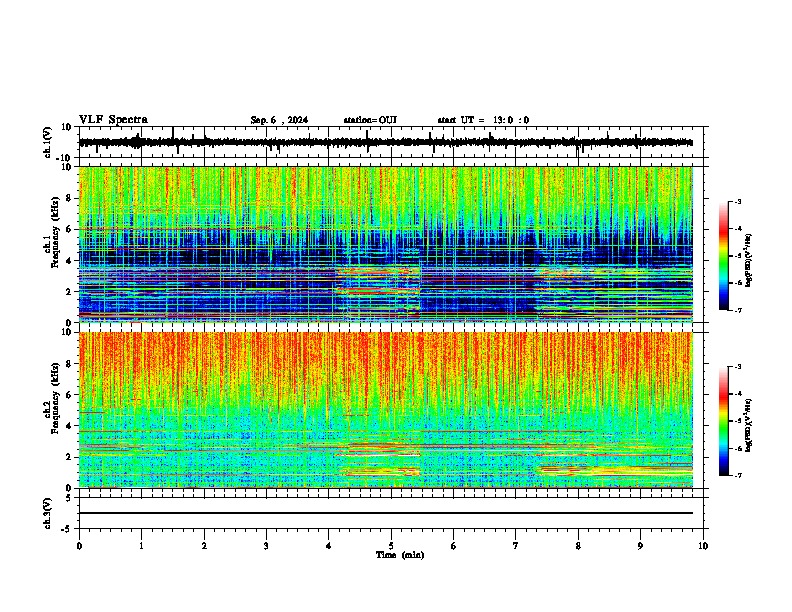
Task: Click the "10" tick on ch.1(V) axis
Action: tap(67, 127)
